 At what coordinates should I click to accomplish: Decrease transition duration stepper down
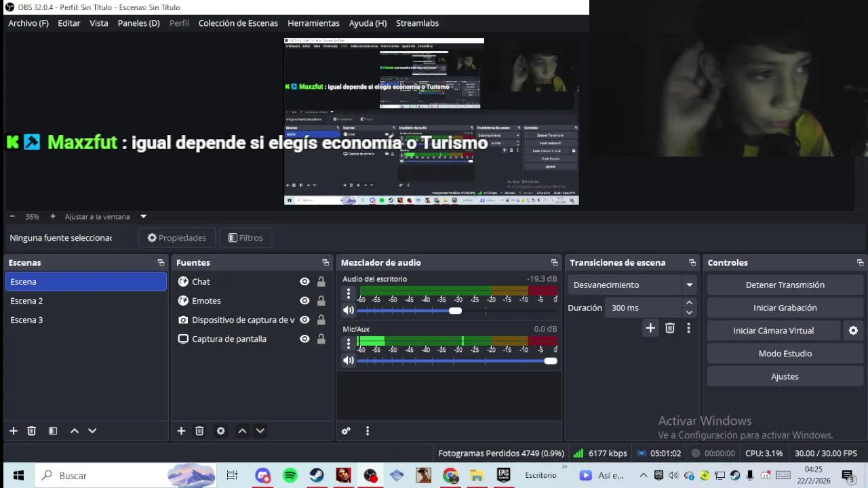click(689, 312)
